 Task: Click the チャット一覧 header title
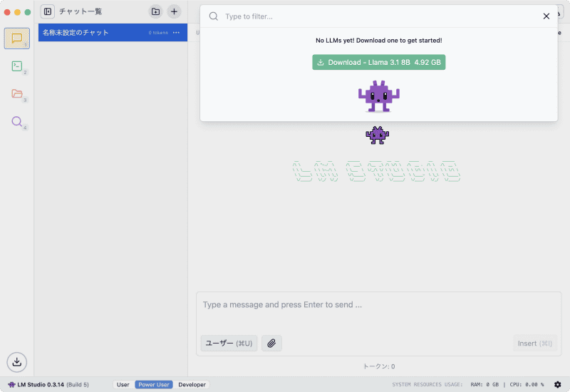coord(81,11)
